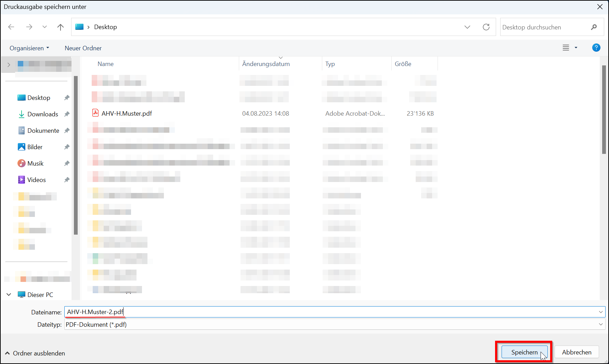Image resolution: width=609 pixels, height=364 pixels.
Task: Click the Speichern button
Action: [524, 352]
